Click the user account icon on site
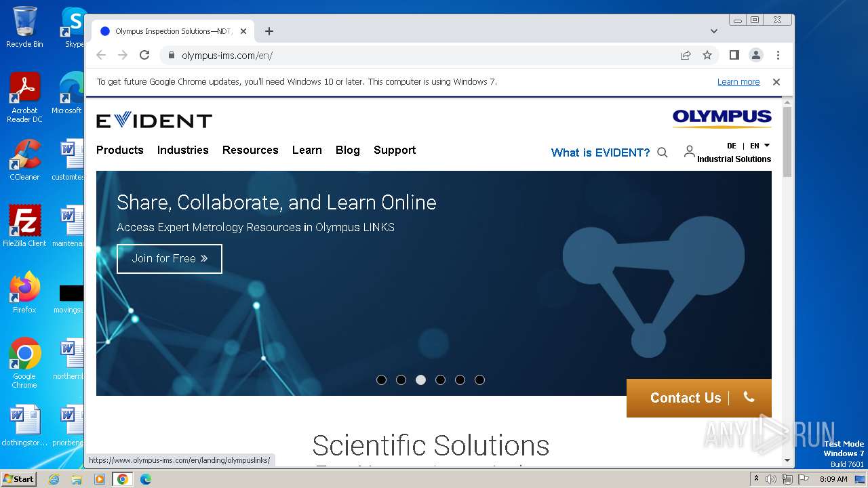The width and height of the screenshot is (868, 488). pos(689,151)
